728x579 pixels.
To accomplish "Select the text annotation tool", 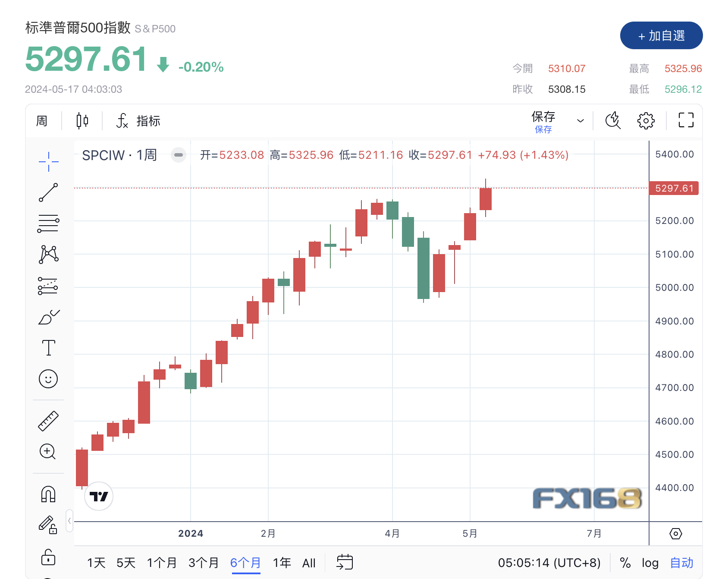I will coord(48,348).
